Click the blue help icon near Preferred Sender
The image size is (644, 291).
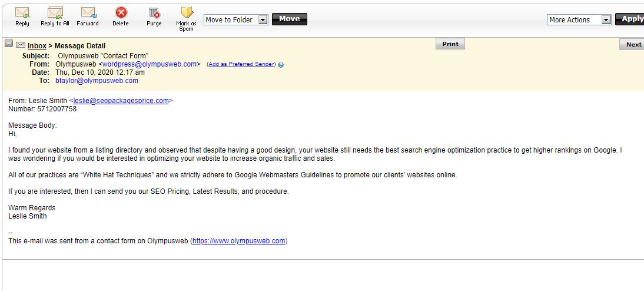point(281,65)
